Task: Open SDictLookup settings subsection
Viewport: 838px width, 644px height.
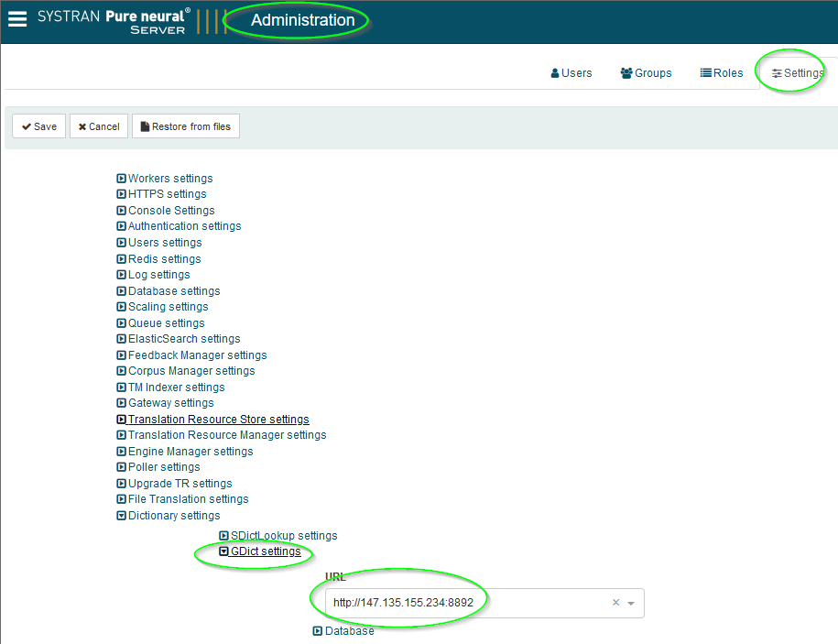Action: point(284,536)
